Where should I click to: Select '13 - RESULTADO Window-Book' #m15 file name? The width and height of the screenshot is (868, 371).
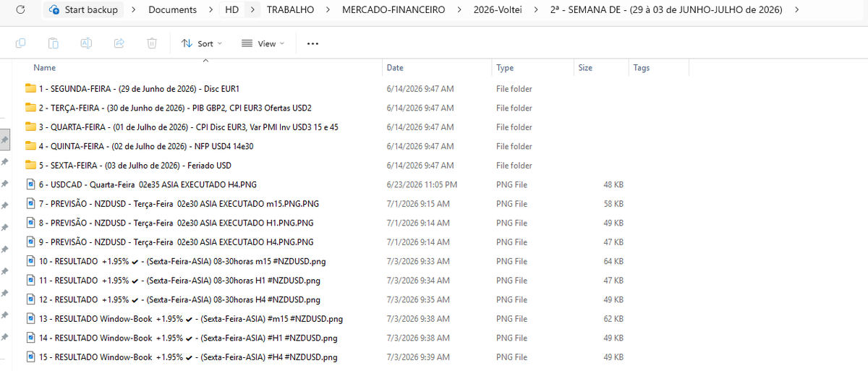pyautogui.click(x=191, y=319)
